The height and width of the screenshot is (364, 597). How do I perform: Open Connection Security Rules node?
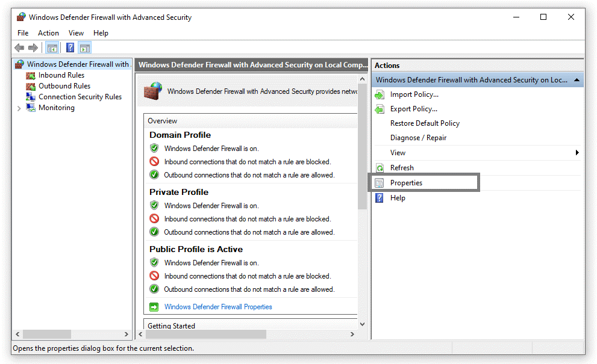tap(80, 97)
